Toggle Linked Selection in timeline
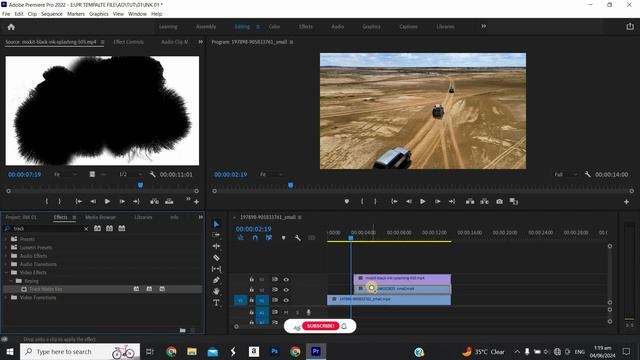The width and height of the screenshot is (640, 360). [269, 238]
